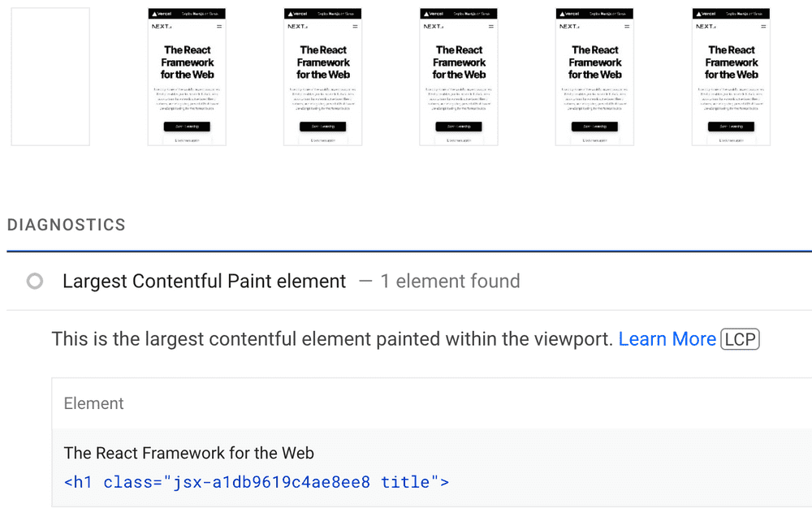
Task: Select the final filmstrip thumbnail
Action: coord(732,77)
